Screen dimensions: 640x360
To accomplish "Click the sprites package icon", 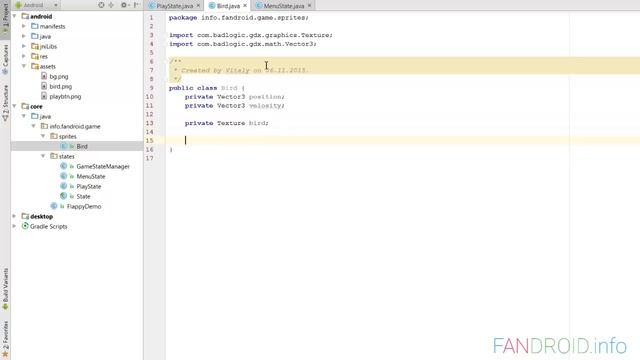I will pos(53,136).
